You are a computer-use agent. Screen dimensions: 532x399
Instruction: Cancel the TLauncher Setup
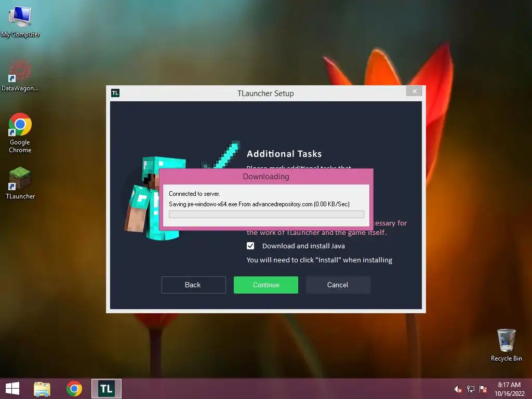click(x=338, y=285)
